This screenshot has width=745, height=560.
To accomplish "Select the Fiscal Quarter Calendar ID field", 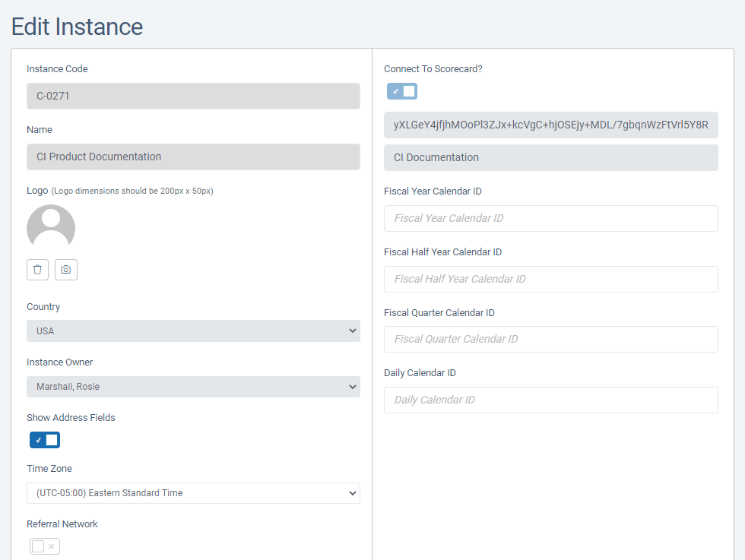I will click(550, 339).
